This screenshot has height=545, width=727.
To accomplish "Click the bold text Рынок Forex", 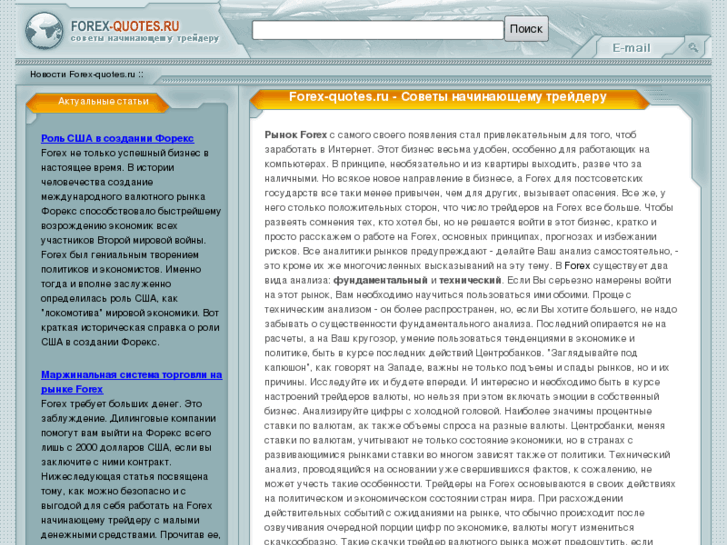I will click(296, 135).
